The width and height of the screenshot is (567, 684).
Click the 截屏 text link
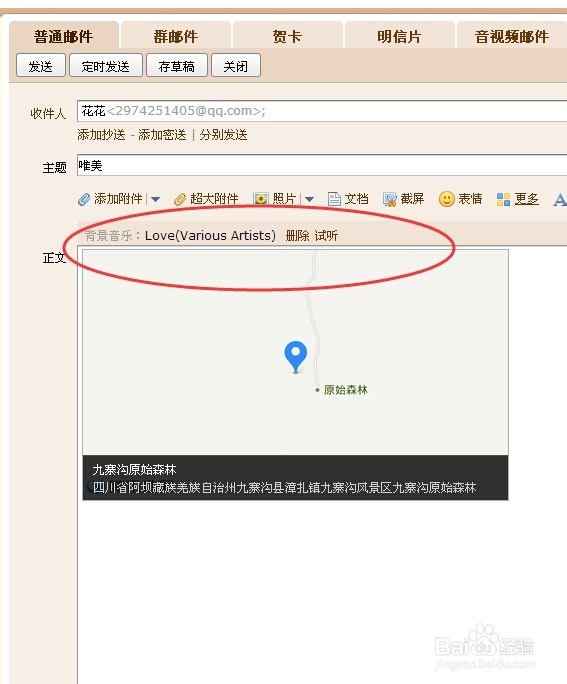click(x=413, y=199)
